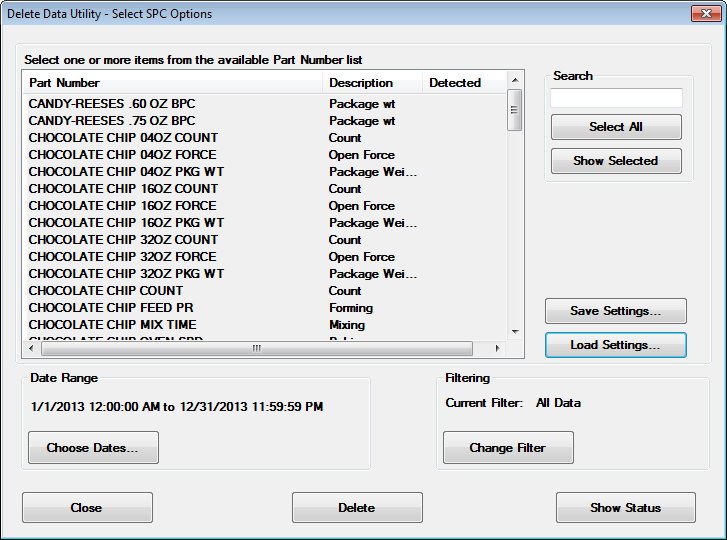Click the Close button at bottom left
Viewport: 727px width, 540px height.
coord(87,507)
